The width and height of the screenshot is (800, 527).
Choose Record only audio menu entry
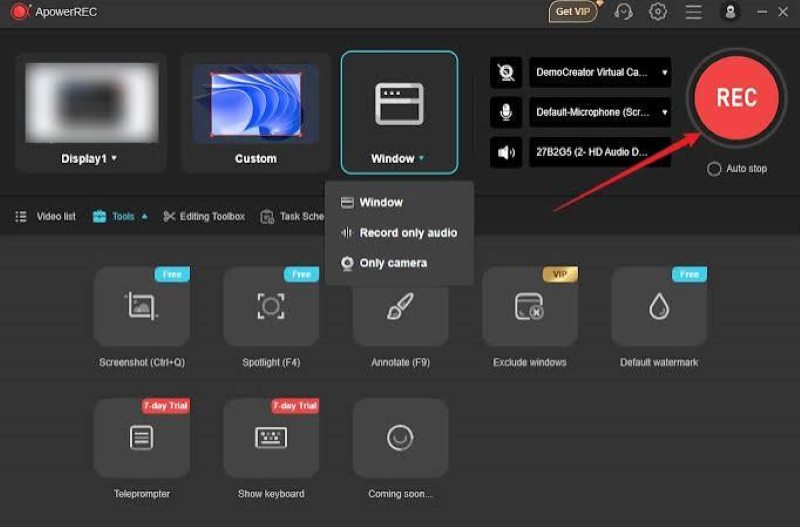click(399, 233)
